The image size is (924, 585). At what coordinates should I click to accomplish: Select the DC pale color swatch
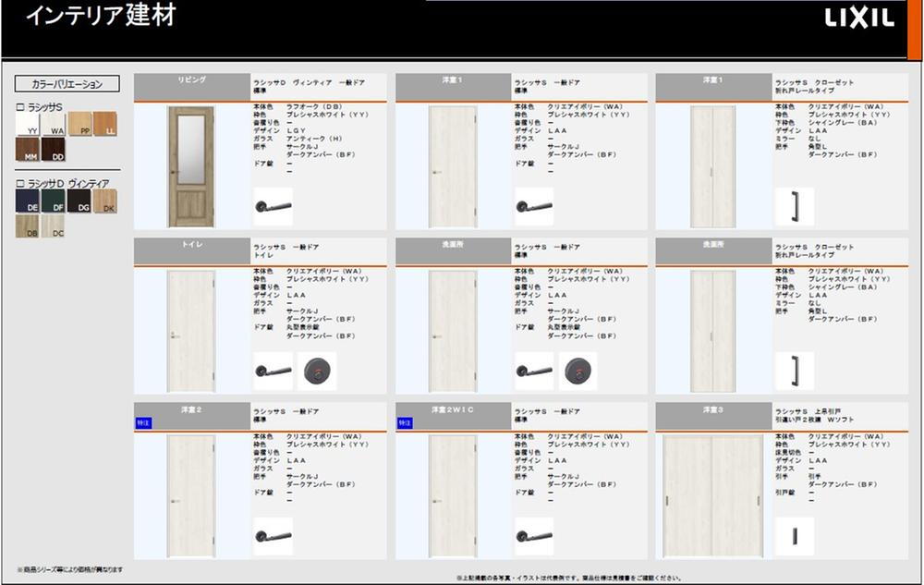(53, 226)
